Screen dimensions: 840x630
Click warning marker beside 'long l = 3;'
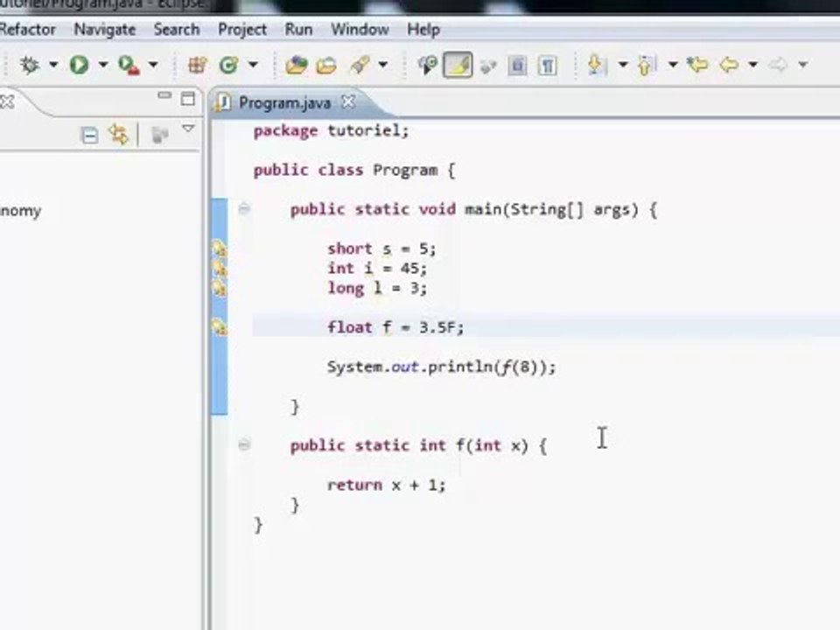[x=219, y=288]
